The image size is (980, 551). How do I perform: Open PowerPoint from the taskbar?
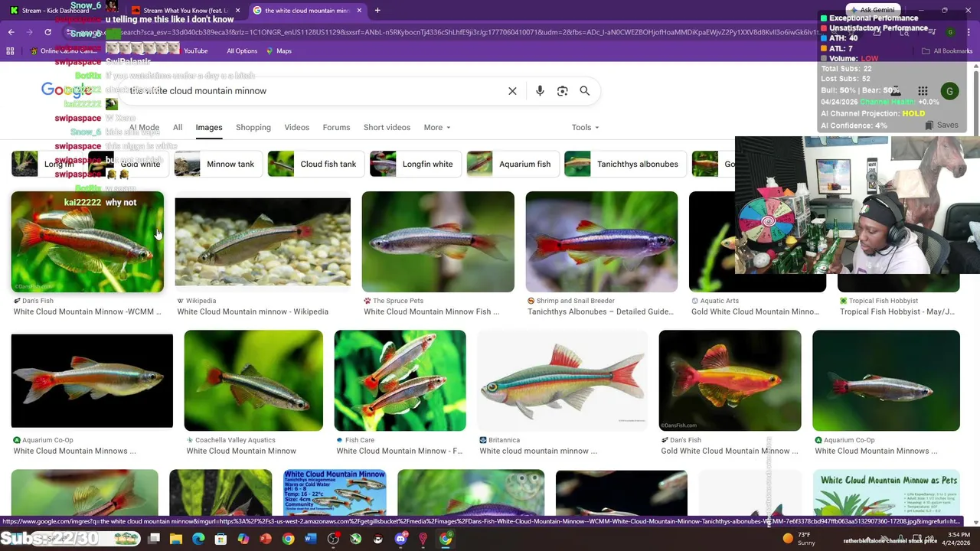pos(266,539)
